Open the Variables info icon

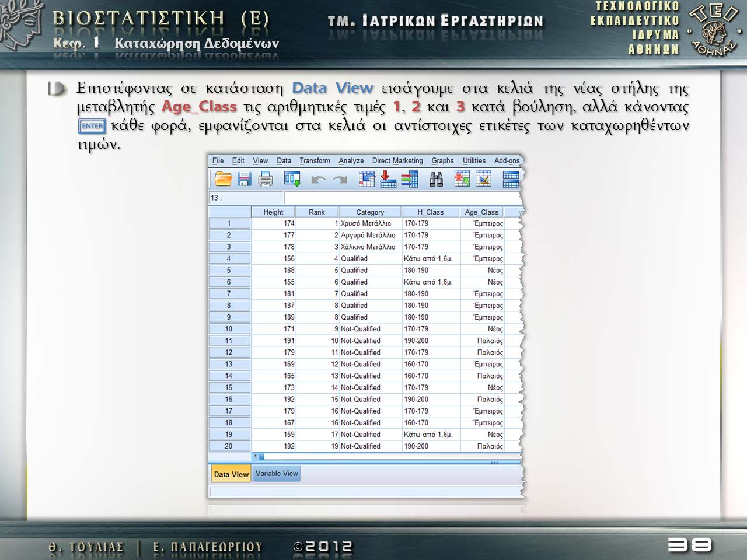click(x=410, y=179)
